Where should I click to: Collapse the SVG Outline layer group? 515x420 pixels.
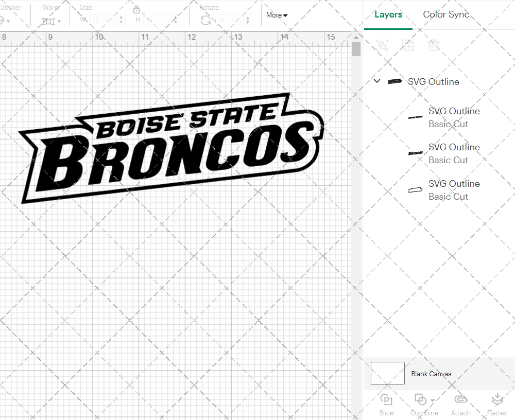point(376,81)
